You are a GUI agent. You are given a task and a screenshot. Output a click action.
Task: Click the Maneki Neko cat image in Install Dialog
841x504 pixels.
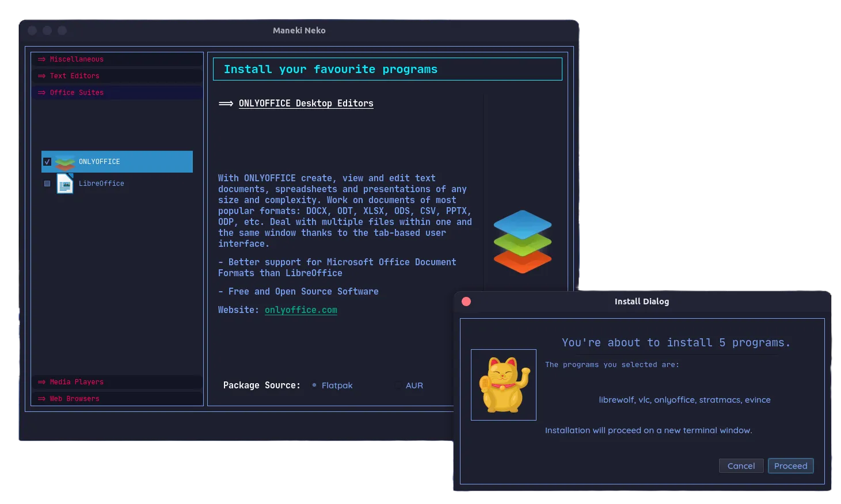pyautogui.click(x=503, y=384)
